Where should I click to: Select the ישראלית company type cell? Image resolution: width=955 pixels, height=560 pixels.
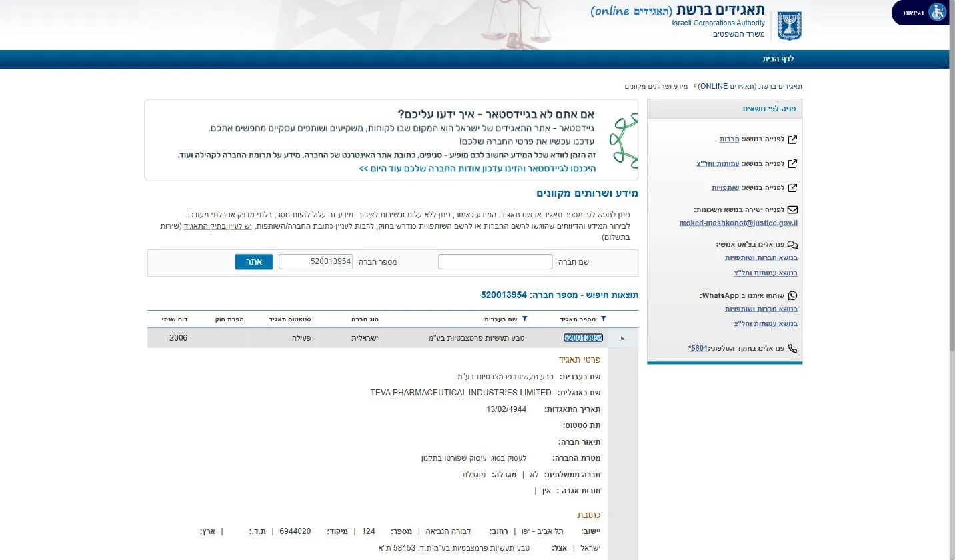pos(365,338)
